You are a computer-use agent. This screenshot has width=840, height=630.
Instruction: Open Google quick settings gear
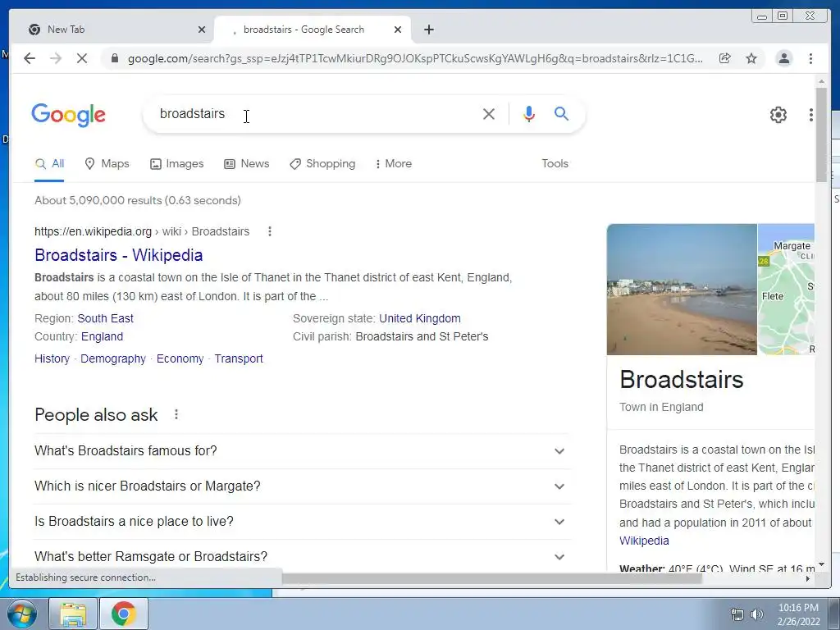[x=778, y=115]
